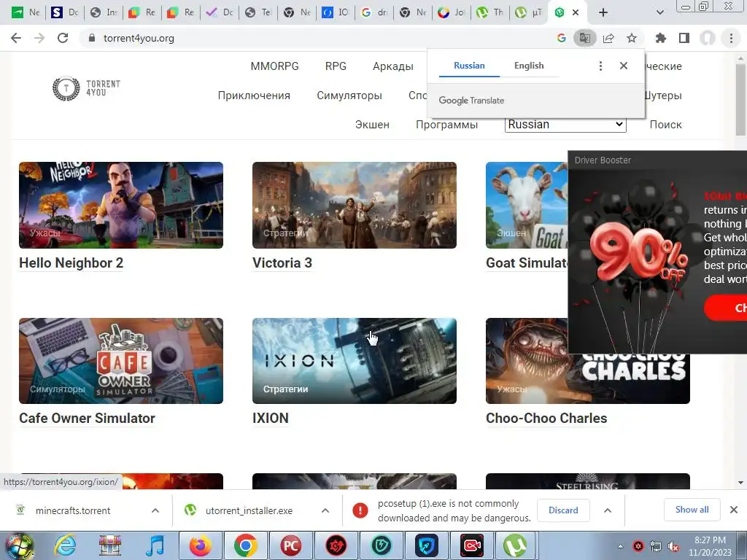Click the Cafe Owner Simulator title link
Image resolution: width=747 pixels, height=560 pixels.
(x=88, y=418)
